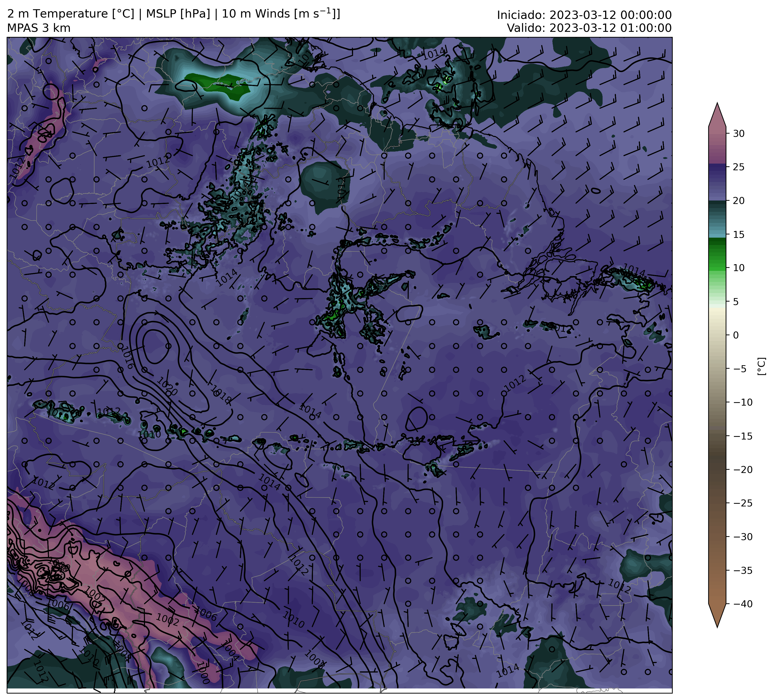Click the brown lower arrow tip of the colorbar

[717, 615]
